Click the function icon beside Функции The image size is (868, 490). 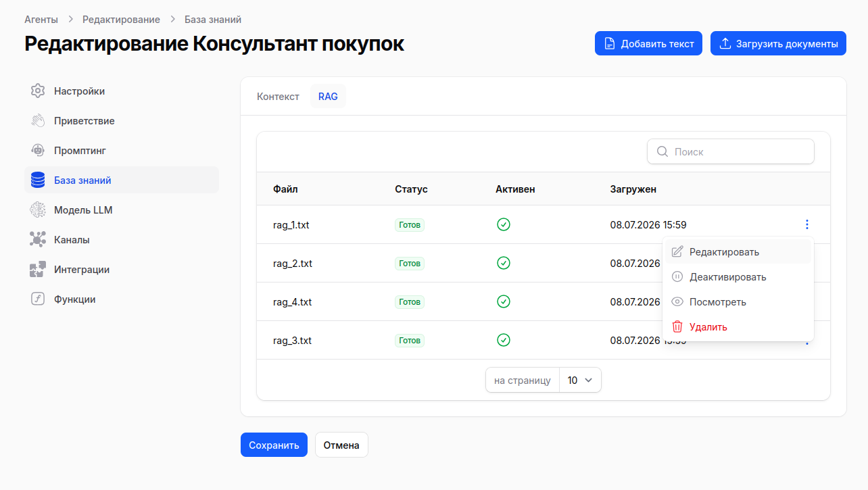point(38,299)
